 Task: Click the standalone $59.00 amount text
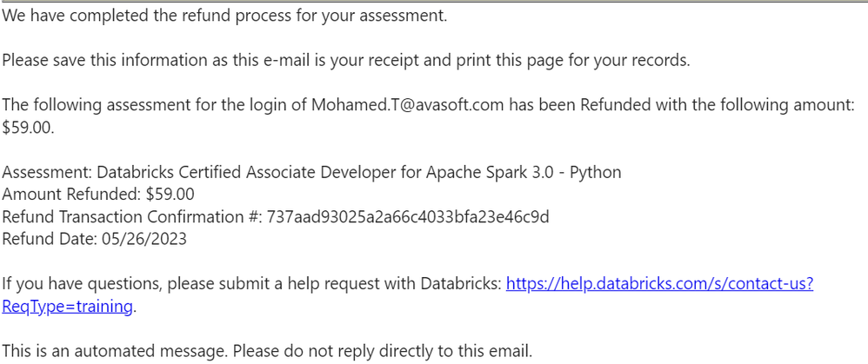pyautogui.click(x=28, y=128)
